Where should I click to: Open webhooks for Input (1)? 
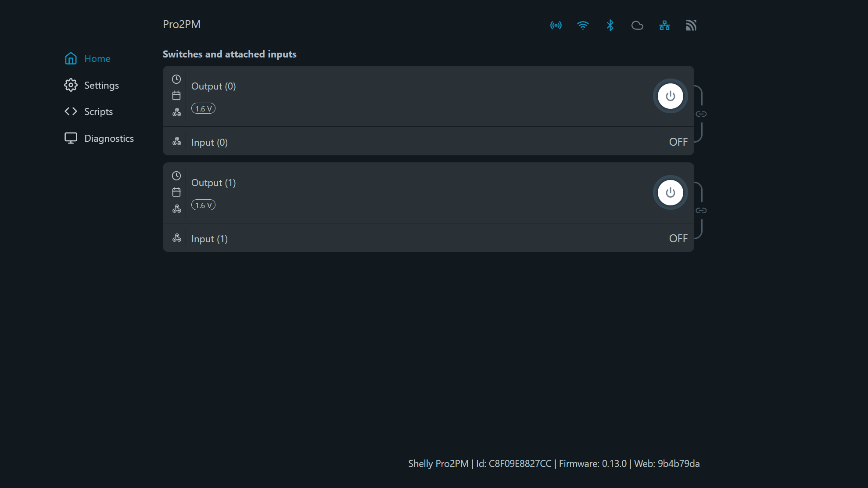point(176,237)
